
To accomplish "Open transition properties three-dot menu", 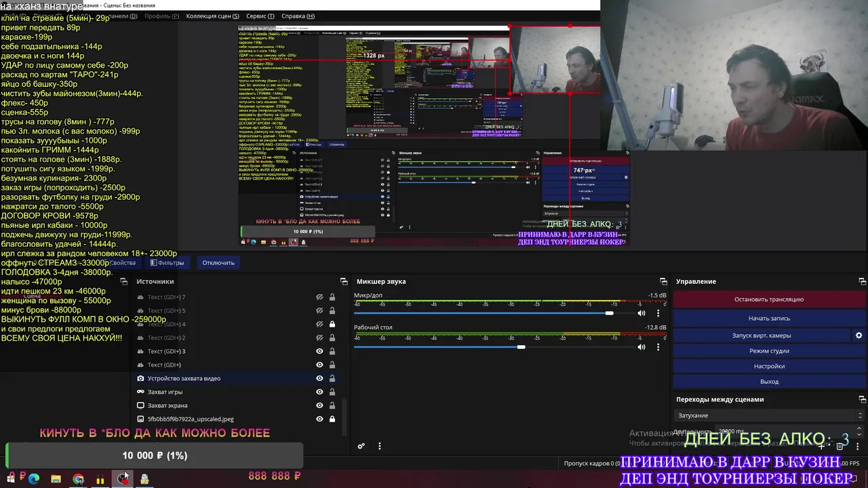I will pos(857,446).
